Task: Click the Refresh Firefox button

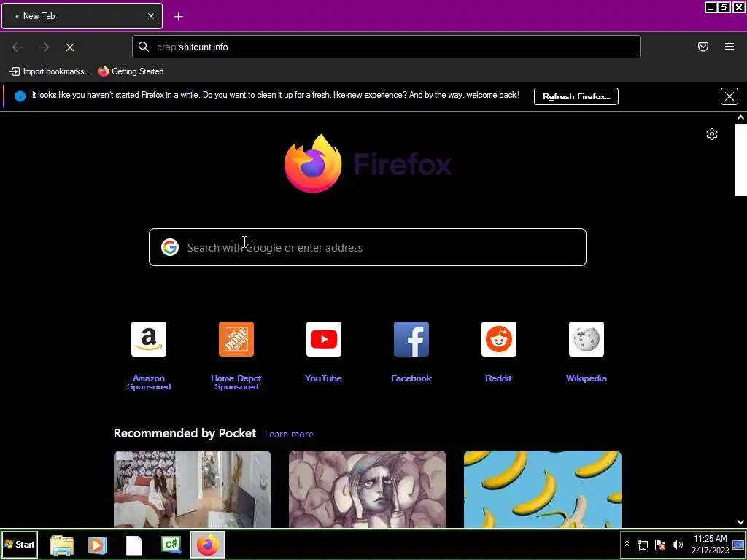Action: 576,96
